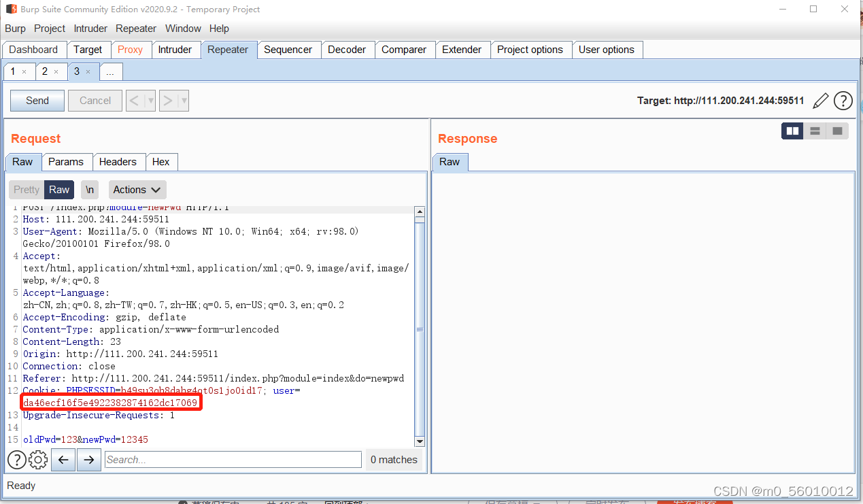The image size is (863, 504).
Task: Click the request Search input field
Action: click(x=233, y=460)
